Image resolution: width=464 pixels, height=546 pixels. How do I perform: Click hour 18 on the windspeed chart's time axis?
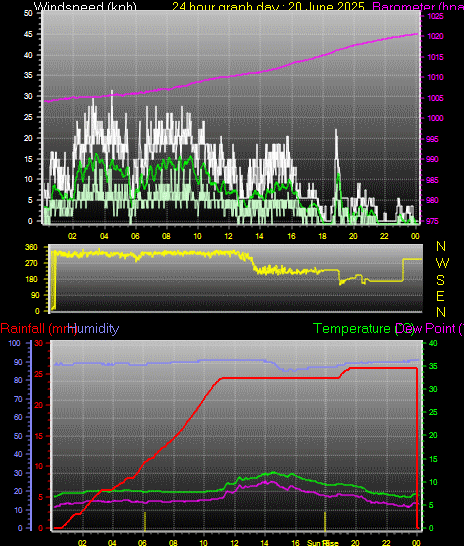[322, 236]
